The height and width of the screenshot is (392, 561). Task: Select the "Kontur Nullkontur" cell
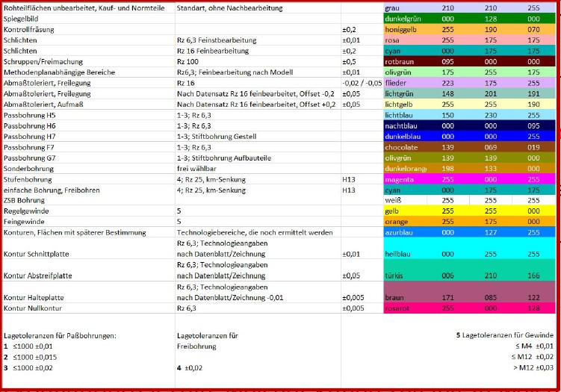pos(89,308)
